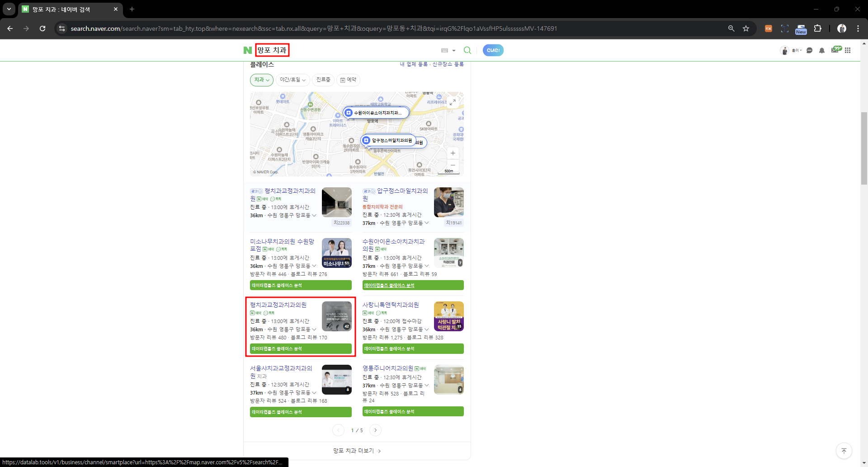Toggle the 진료중 filter chip

point(323,80)
